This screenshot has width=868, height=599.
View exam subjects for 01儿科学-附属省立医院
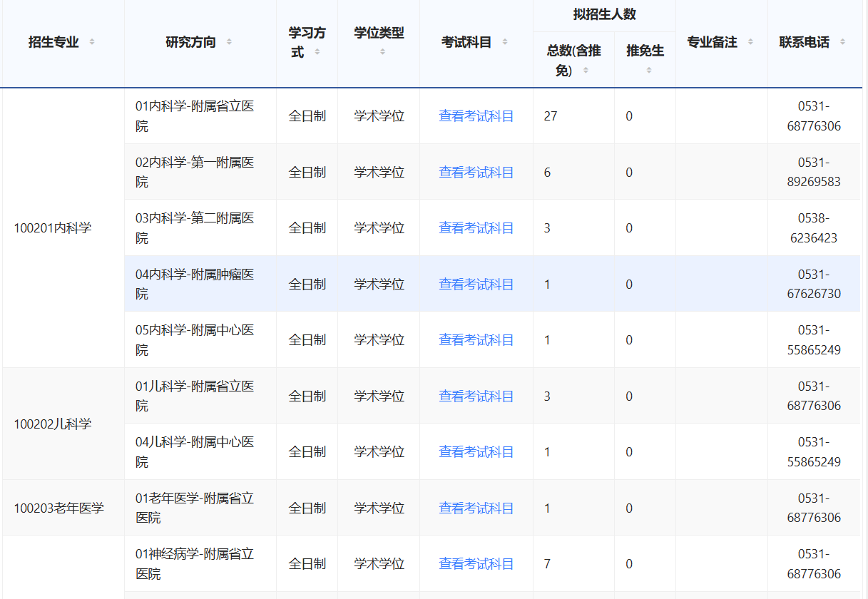point(476,396)
